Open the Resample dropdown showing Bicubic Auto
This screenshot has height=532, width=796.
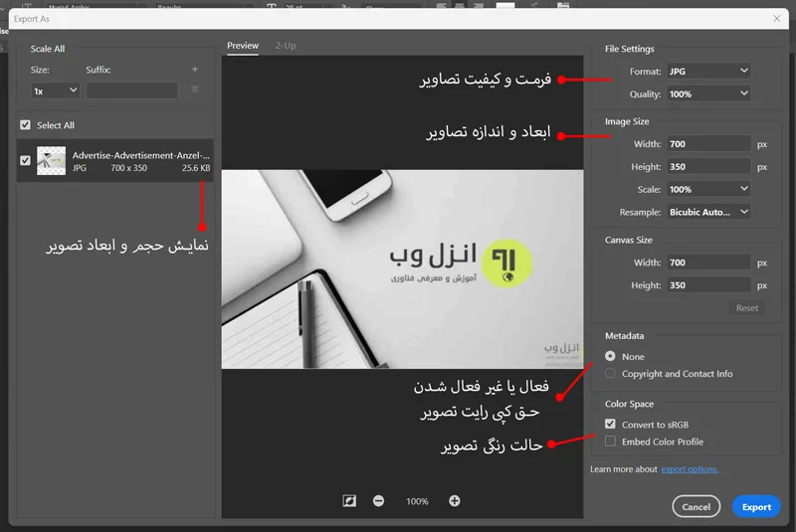(x=708, y=212)
